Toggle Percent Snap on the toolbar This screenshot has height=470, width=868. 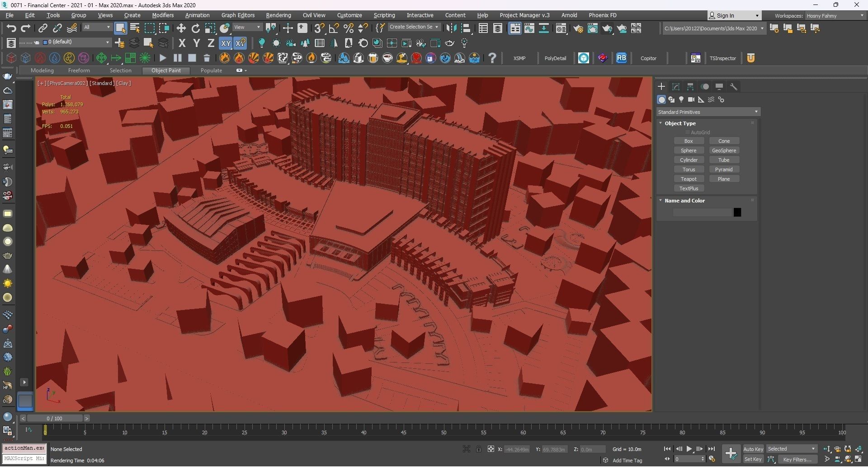pos(348,28)
